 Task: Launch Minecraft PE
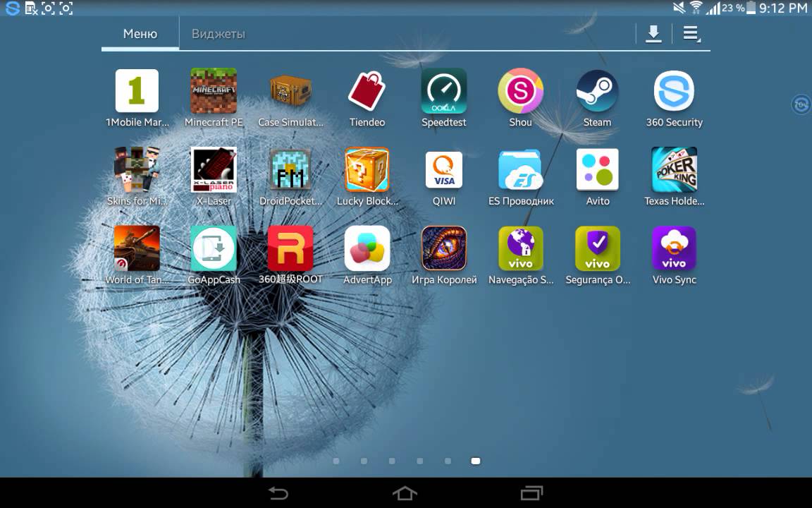[x=214, y=91]
